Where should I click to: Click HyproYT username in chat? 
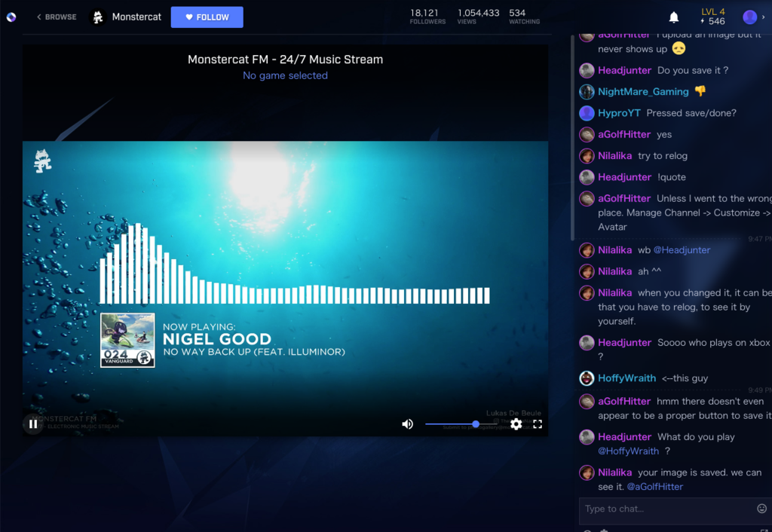tap(619, 113)
